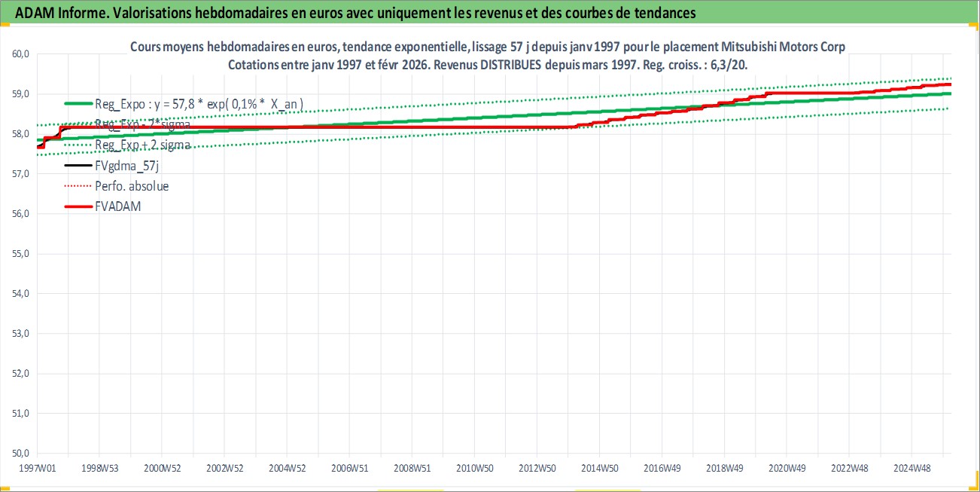Click the y-axis label 52,0

click(x=20, y=374)
